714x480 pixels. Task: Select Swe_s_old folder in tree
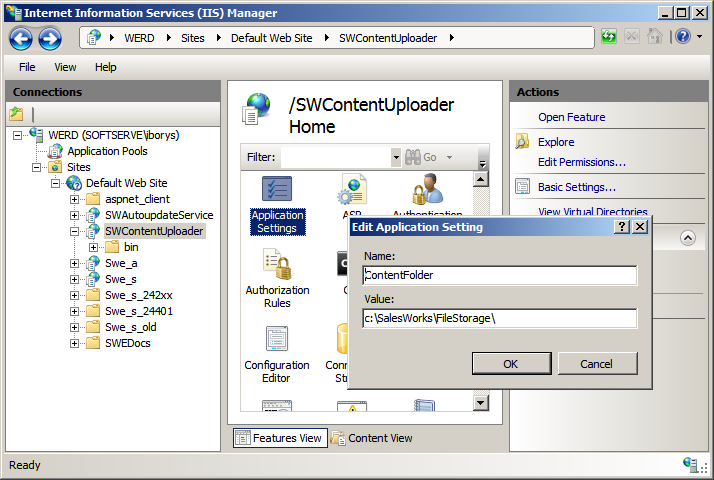pos(130,327)
